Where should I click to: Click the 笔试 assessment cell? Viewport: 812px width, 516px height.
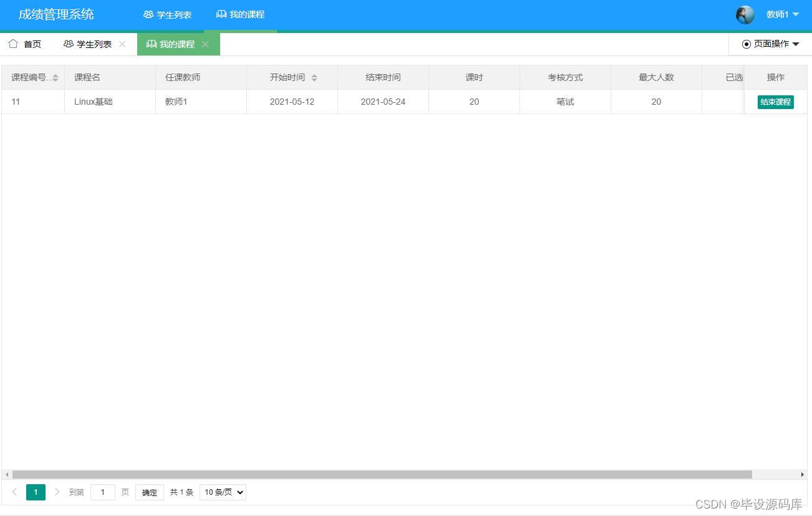pyautogui.click(x=565, y=102)
